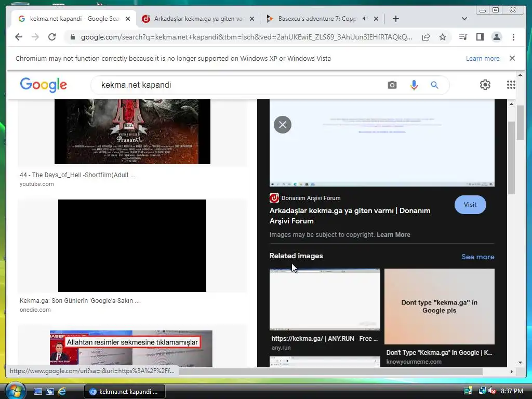This screenshot has width=532, height=399.
Task: Open the black Kekma.ga onedio thumbnail
Action: click(x=132, y=246)
